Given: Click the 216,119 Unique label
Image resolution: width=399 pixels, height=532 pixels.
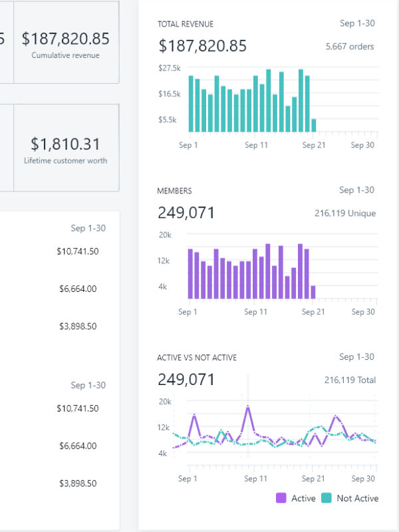Looking at the screenshot, I should [x=345, y=213].
